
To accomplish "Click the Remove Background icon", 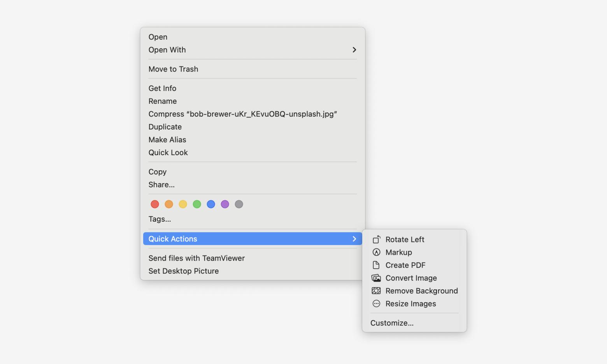I will pyautogui.click(x=376, y=291).
